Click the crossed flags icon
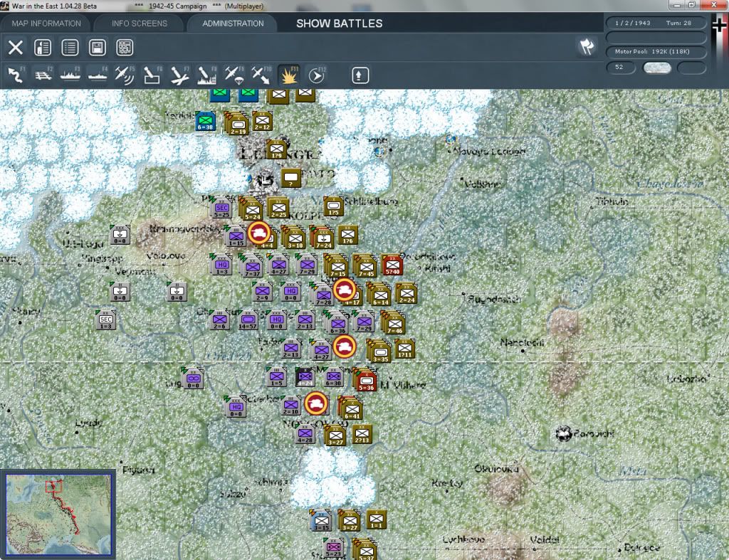 click(x=587, y=47)
